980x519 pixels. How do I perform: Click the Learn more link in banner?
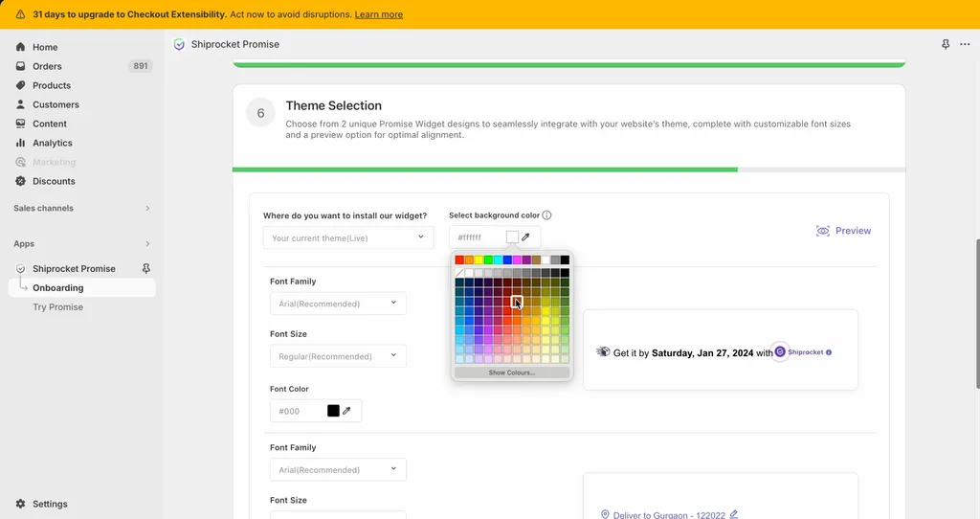click(x=378, y=14)
